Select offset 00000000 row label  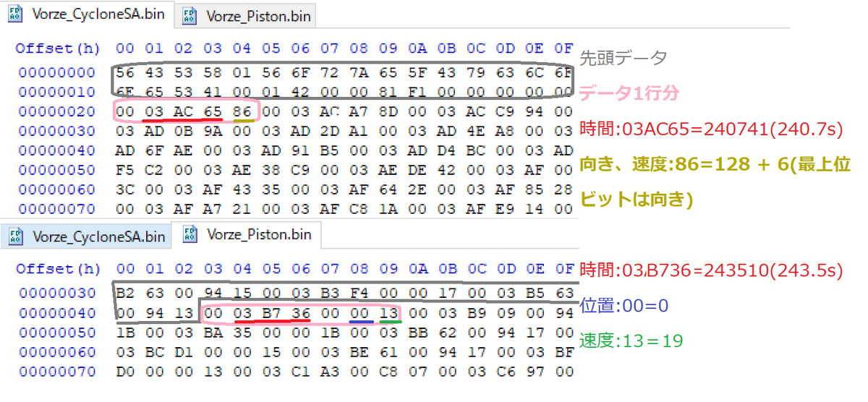point(57,72)
